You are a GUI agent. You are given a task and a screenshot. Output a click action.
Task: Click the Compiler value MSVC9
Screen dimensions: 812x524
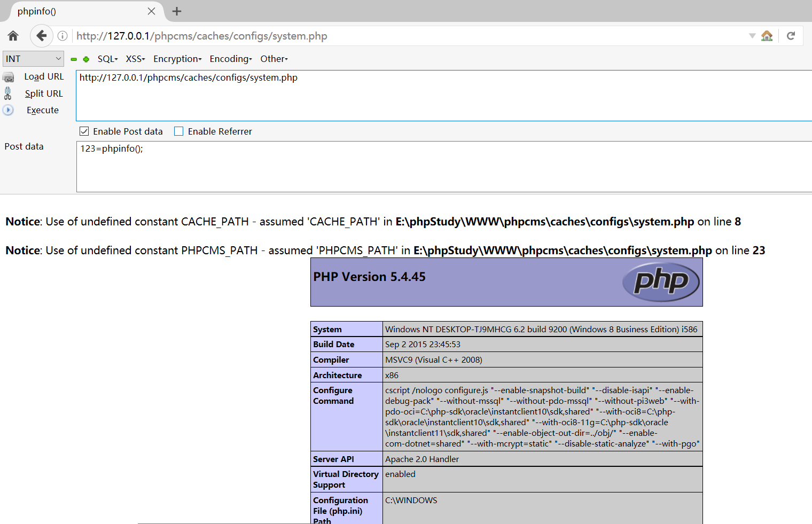tap(434, 360)
